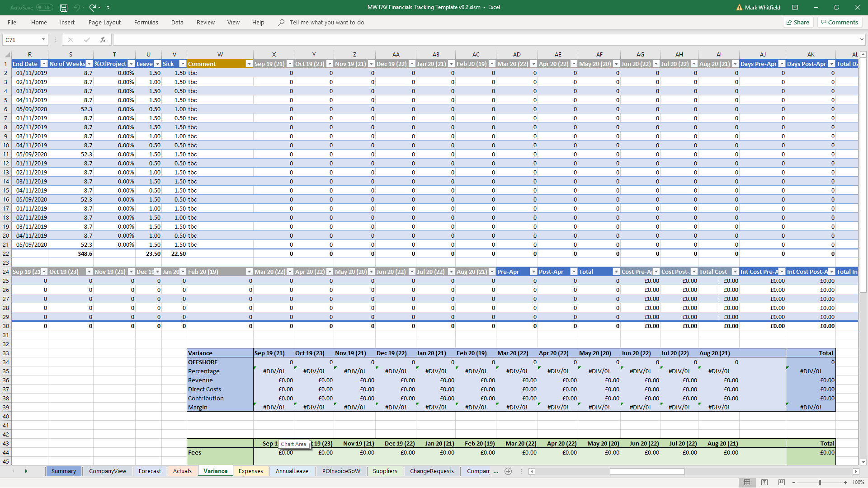Click the zoom slider handle
Image resolution: width=868 pixels, height=488 pixels.
coord(820,483)
